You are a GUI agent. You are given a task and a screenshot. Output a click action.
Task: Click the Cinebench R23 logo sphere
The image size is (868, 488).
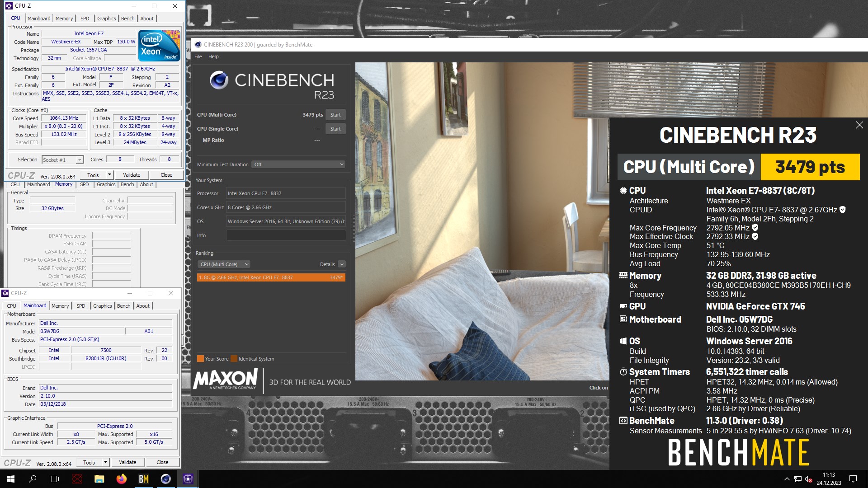pos(219,80)
